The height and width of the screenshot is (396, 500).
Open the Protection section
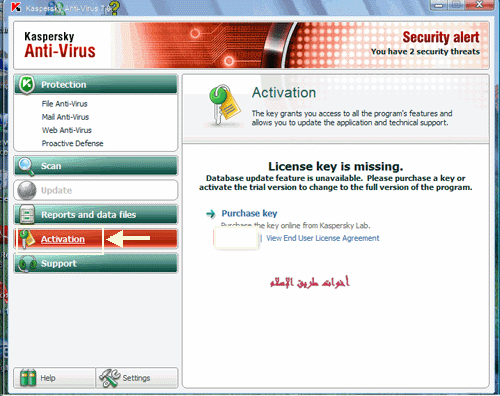click(x=96, y=84)
